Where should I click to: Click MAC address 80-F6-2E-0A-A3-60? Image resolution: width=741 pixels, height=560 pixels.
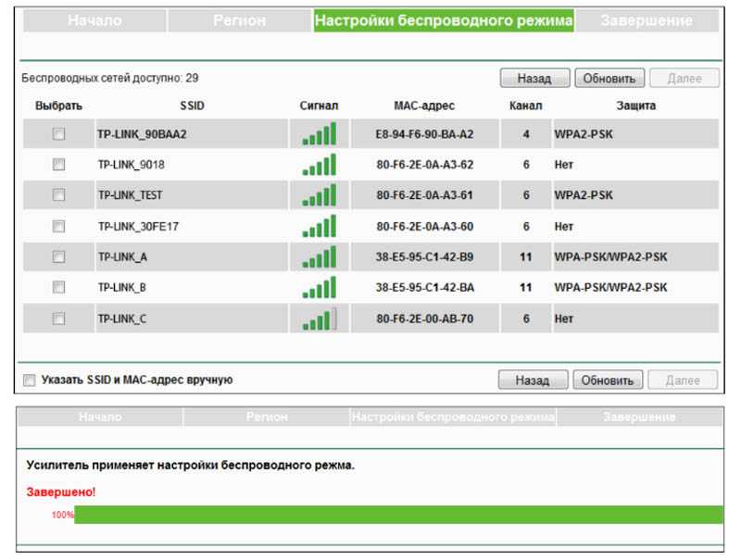[x=425, y=227]
